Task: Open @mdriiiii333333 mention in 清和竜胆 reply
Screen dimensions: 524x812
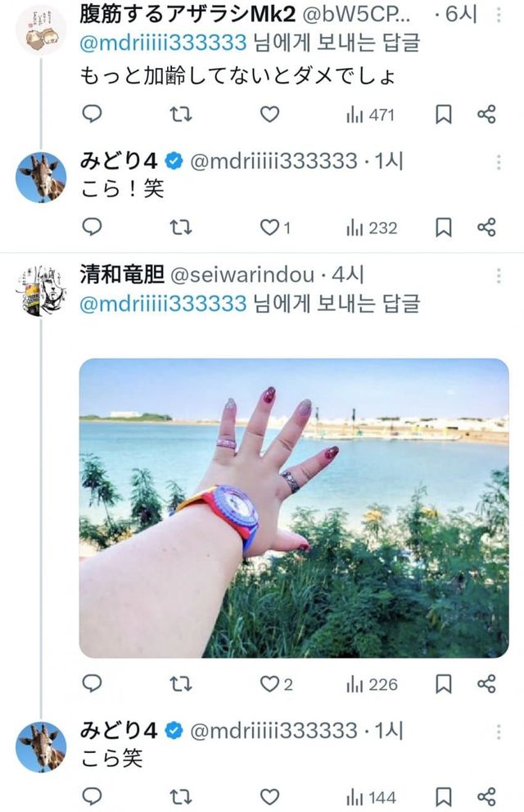Action: click(x=163, y=304)
